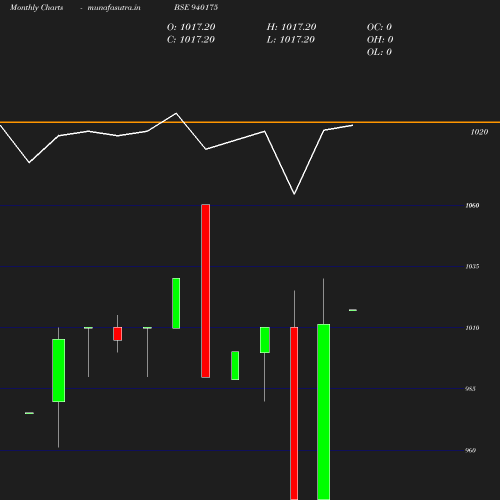Click the 1060 price axis label
The height and width of the screenshot is (500, 500).
472,205
